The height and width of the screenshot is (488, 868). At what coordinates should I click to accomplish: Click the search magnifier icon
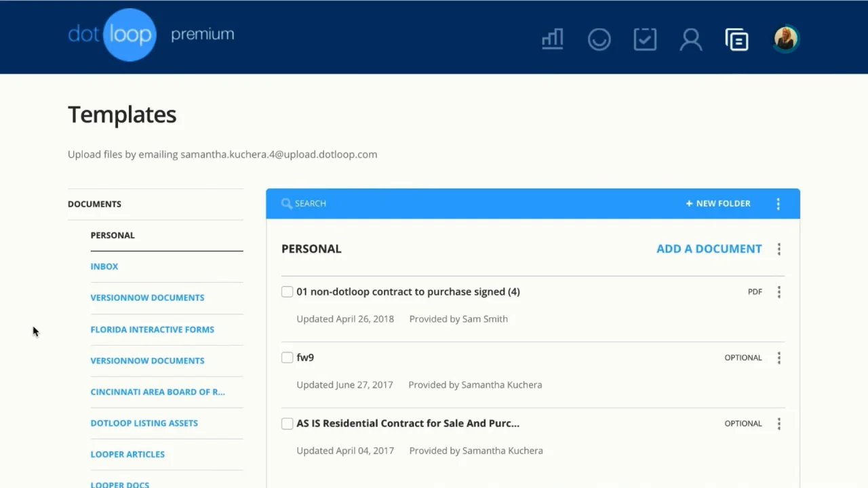tap(287, 203)
